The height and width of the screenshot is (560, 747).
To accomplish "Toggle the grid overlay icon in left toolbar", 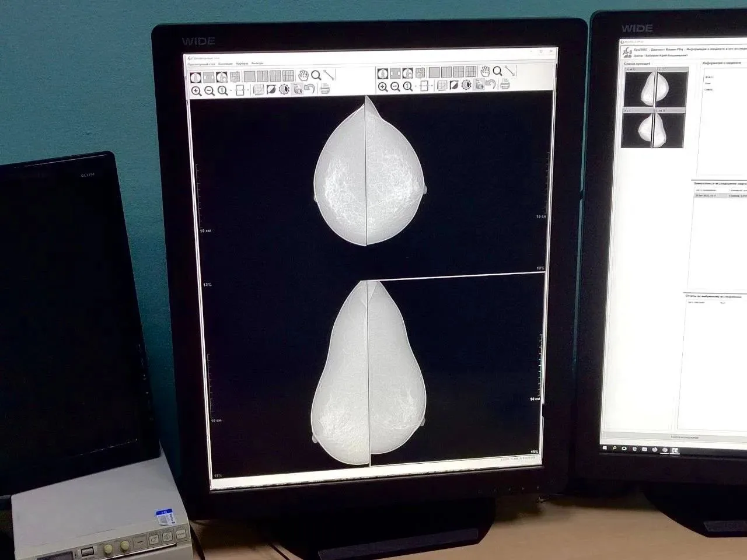I will coord(259,90).
